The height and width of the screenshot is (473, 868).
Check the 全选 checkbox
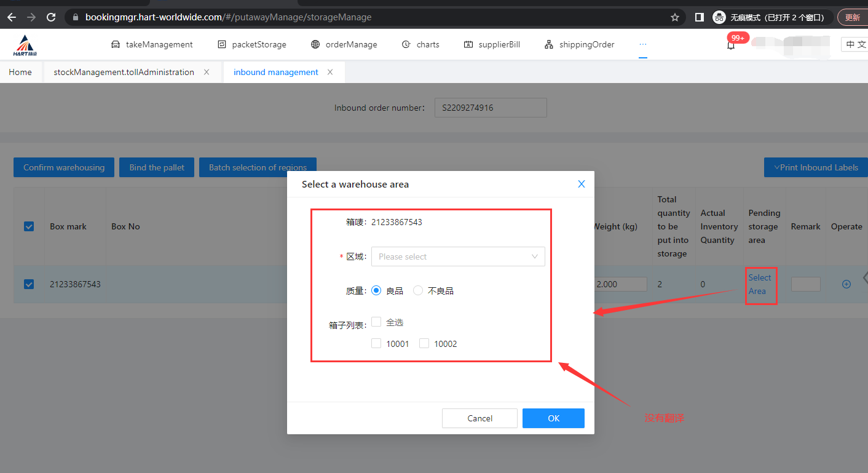pos(376,322)
